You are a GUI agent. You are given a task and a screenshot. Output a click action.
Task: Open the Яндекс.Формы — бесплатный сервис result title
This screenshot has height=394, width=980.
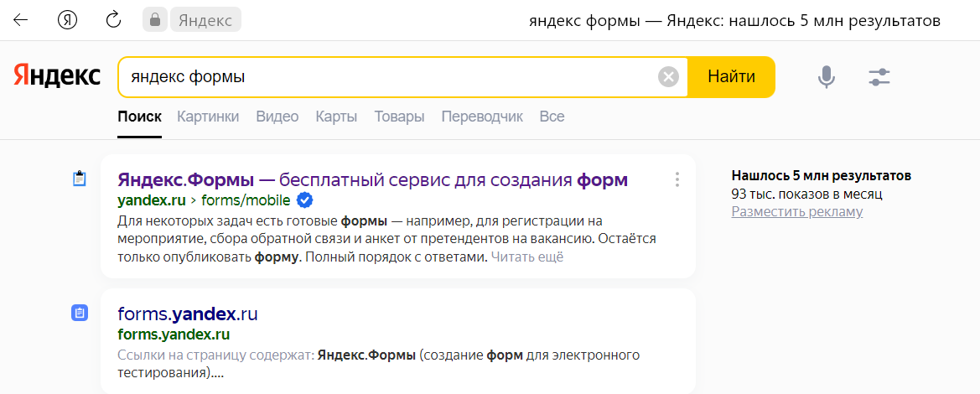pos(372,180)
